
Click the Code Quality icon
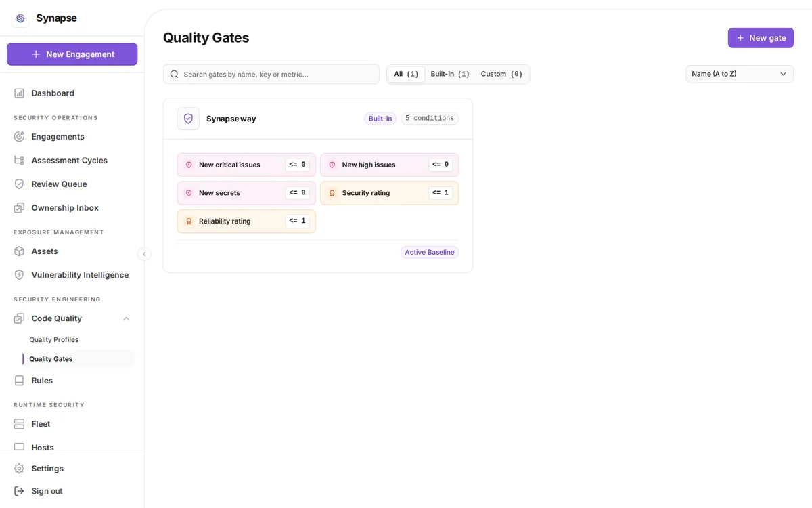[x=19, y=318]
